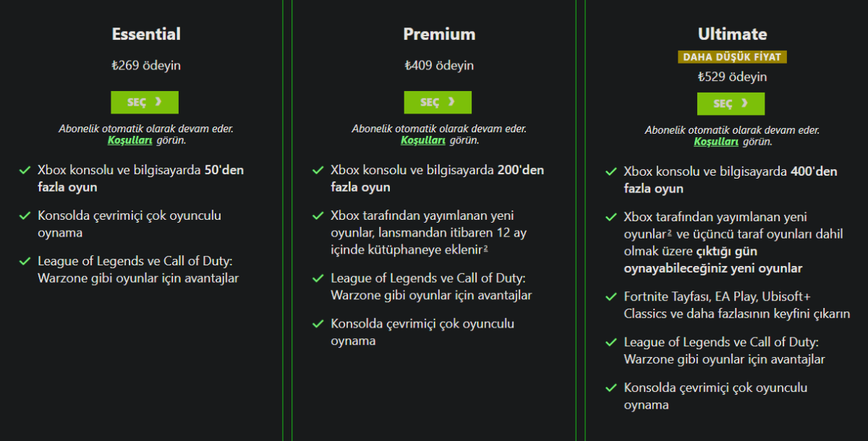
Task: Click the Essential plan title heading
Action: [145, 33]
